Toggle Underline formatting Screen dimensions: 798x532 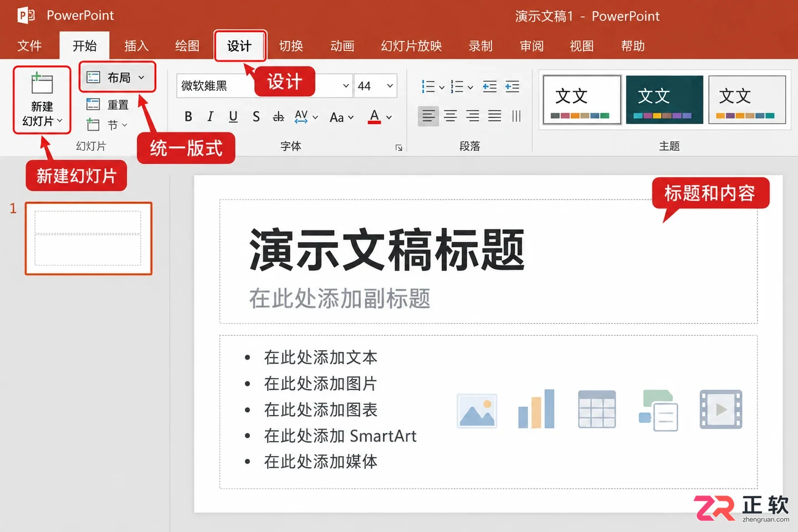coord(233,116)
